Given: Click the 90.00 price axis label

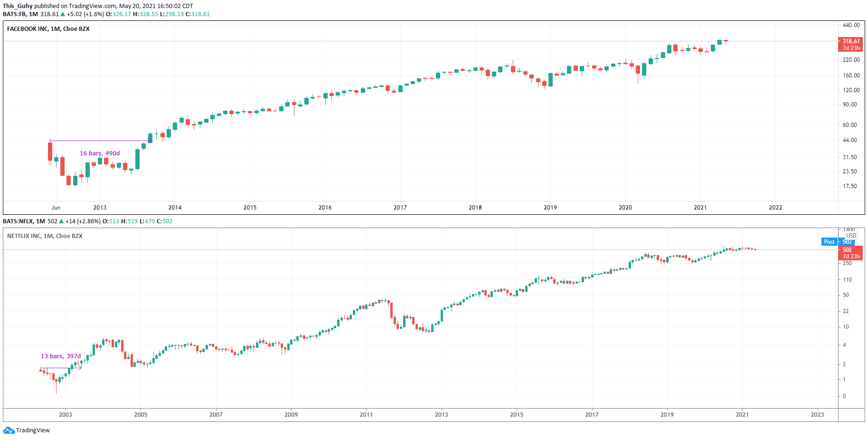Looking at the screenshot, I should 850,105.
